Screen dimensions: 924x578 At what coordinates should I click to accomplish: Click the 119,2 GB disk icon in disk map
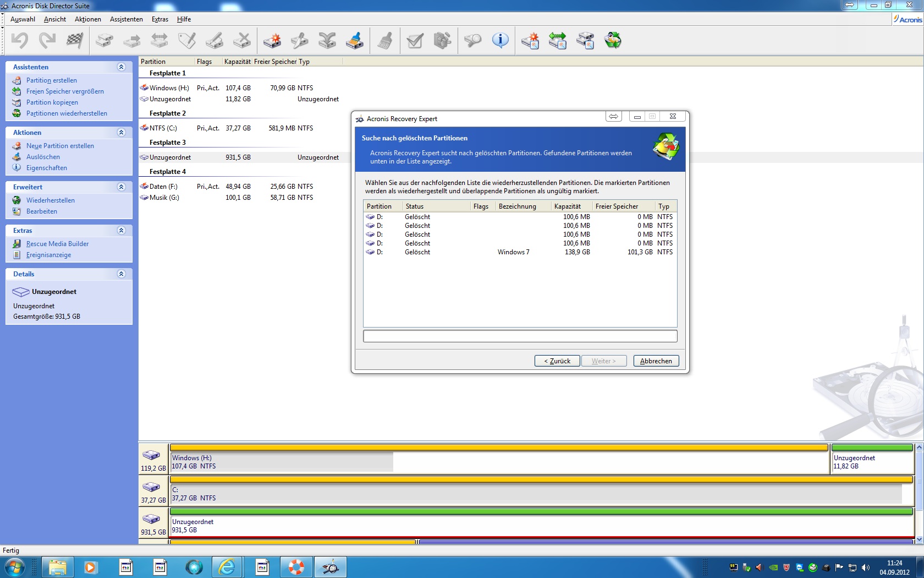pos(151,455)
